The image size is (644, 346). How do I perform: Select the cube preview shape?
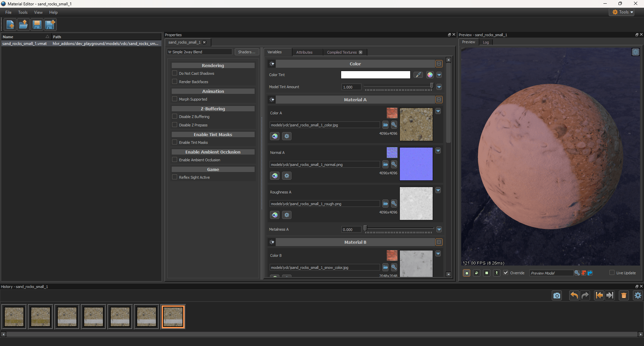[477, 273]
